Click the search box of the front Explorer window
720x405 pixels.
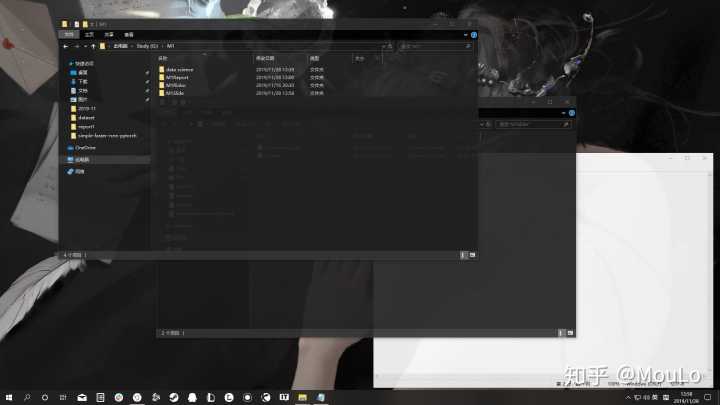point(435,46)
